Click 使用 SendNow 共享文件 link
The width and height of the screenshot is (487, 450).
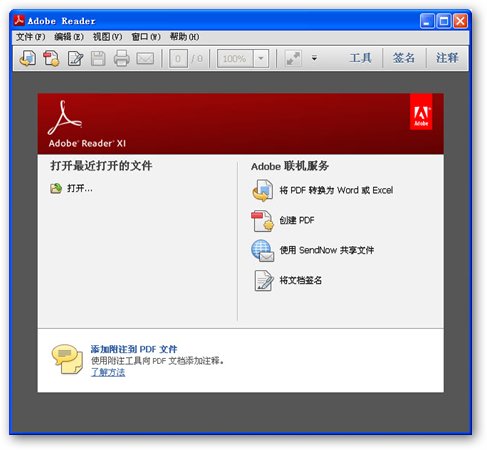[326, 250]
